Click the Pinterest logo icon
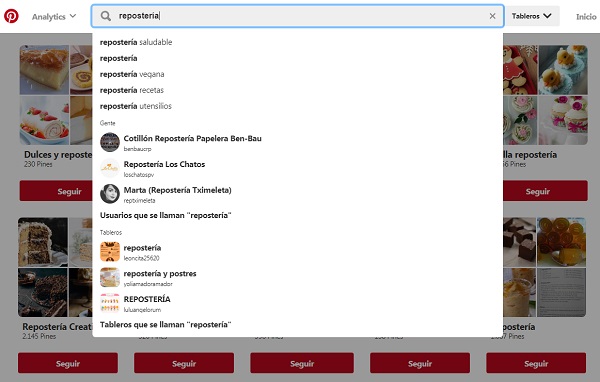The height and width of the screenshot is (382, 600). tap(11, 16)
